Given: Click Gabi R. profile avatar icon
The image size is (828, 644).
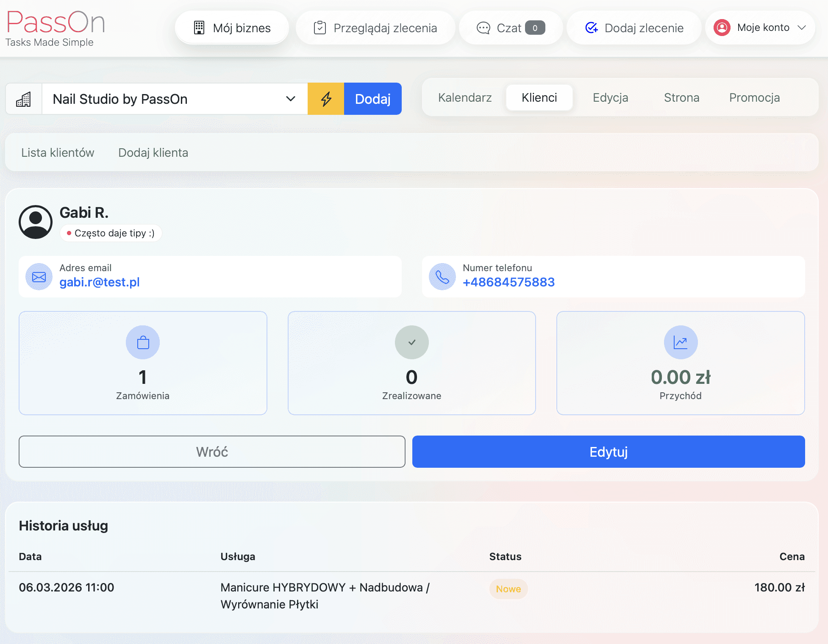Looking at the screenshot, I should coord(36,222).
